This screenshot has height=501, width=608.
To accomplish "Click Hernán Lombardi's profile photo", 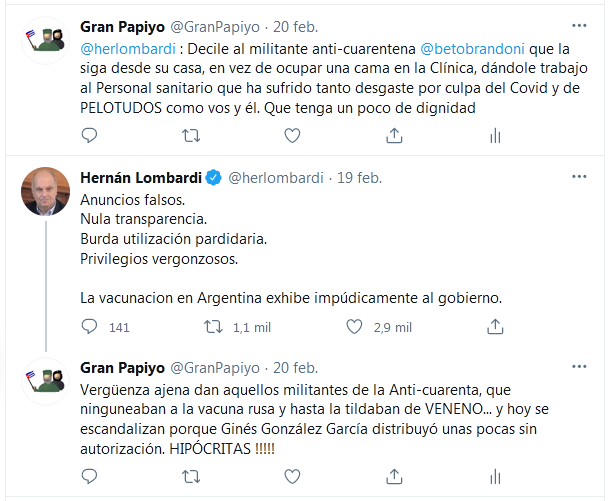I will 44,192.
